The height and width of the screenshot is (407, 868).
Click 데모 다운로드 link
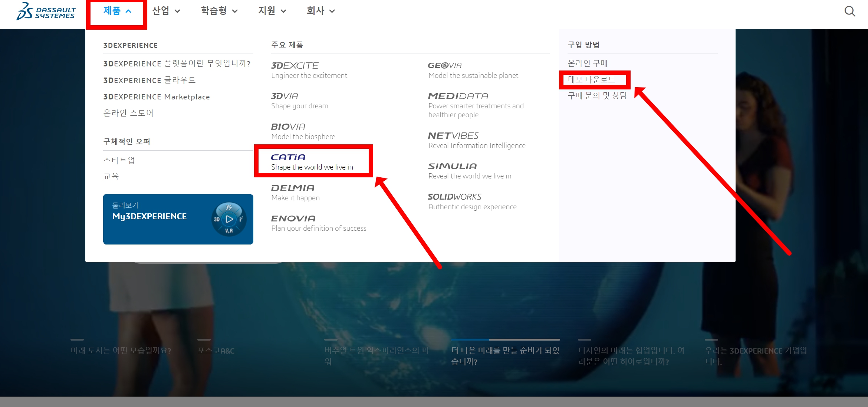592,79
